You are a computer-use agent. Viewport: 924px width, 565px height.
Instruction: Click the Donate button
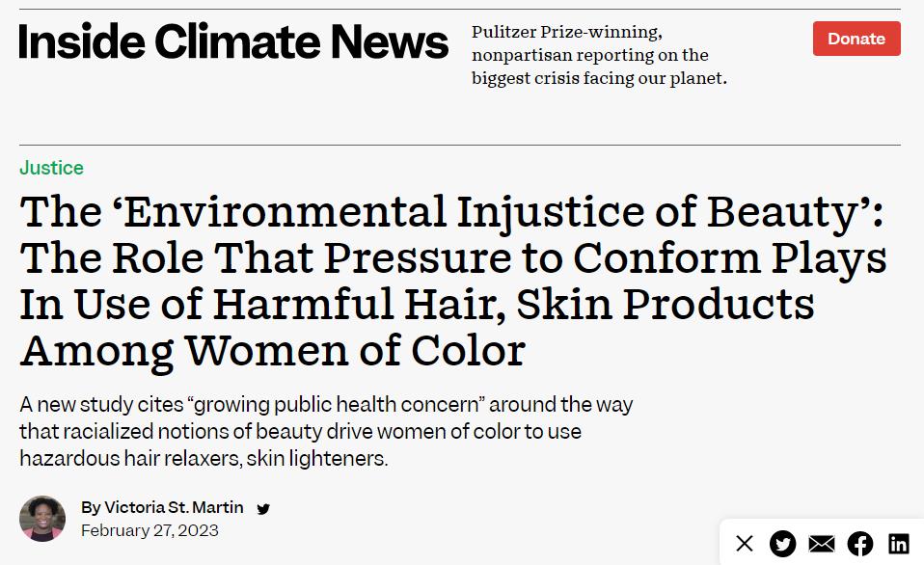pos(856,39)
